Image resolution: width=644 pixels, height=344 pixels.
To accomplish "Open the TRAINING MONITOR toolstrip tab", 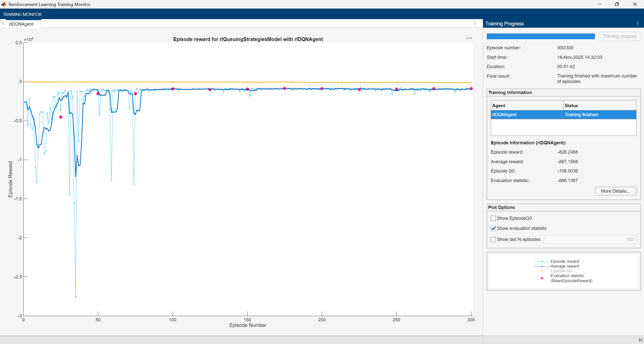I will click(22, 14).
